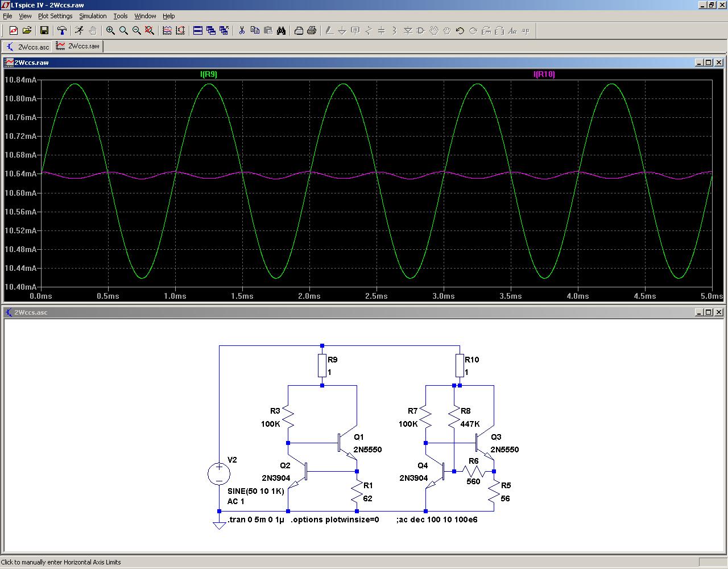
Task: Click the Print icon in toolbar
Action: [311, 31]
